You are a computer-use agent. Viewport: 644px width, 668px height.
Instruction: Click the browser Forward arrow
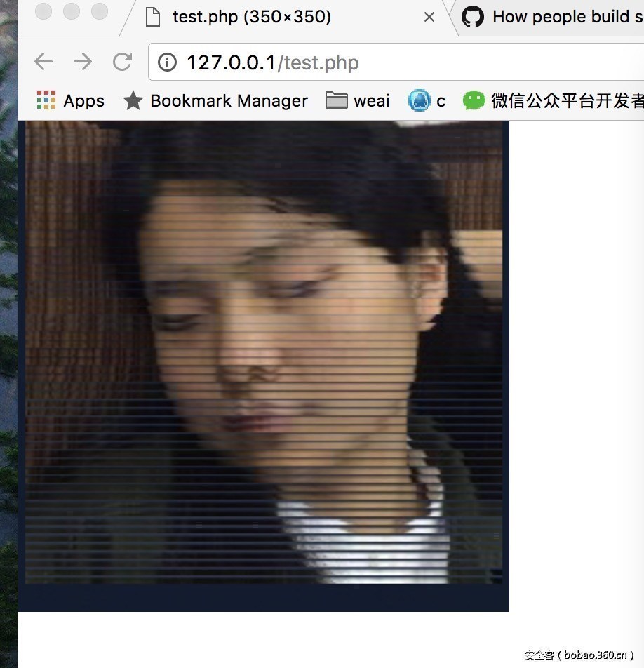(x=83, y=62)
